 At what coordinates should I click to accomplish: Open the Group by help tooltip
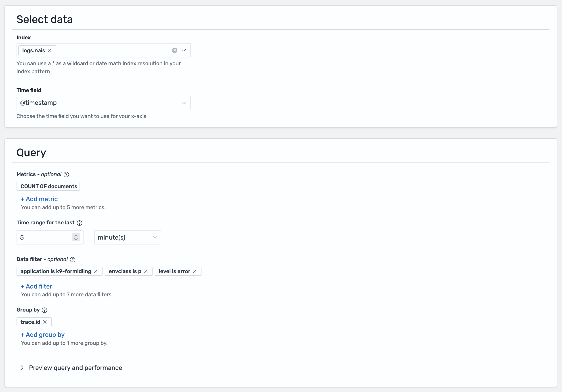[x=44, y=310]
